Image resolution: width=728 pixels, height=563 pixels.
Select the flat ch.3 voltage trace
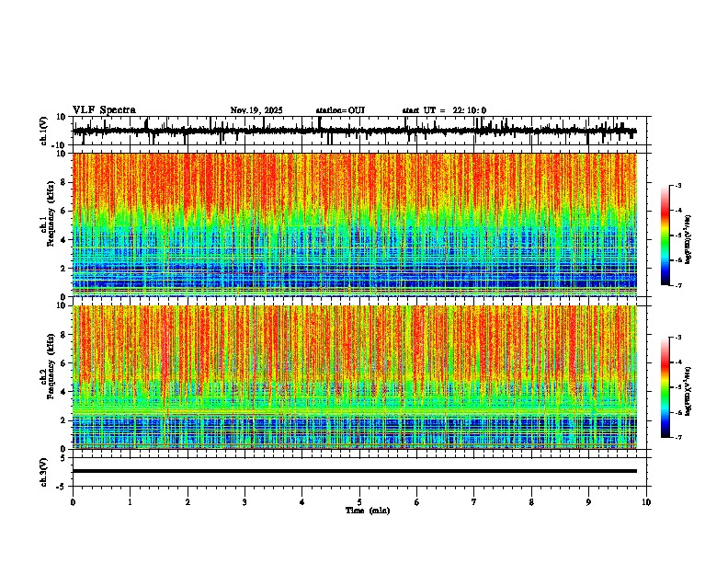point(355,471)
